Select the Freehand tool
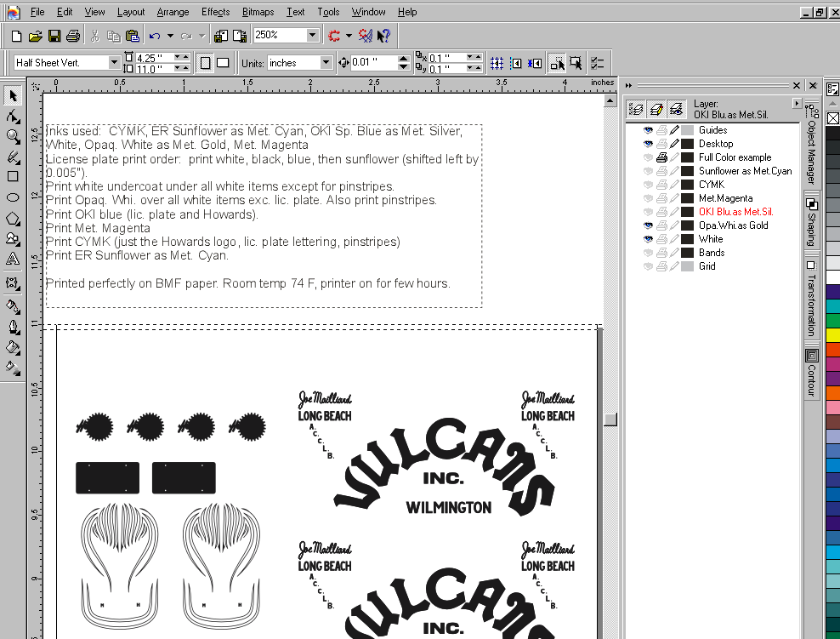The image size is (840, 639). pyautogui.click(x=13, y=157)
